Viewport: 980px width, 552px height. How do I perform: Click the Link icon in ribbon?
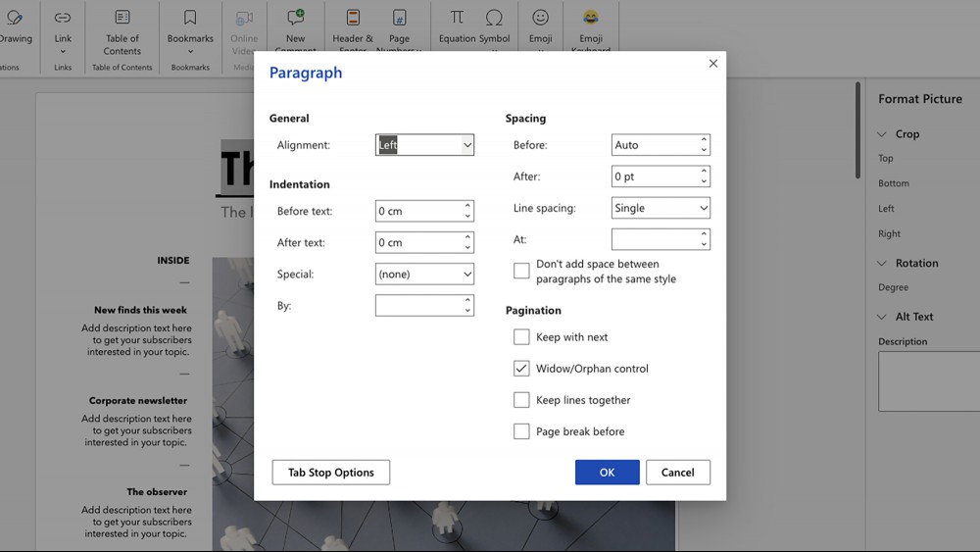[x=63, y=18]
